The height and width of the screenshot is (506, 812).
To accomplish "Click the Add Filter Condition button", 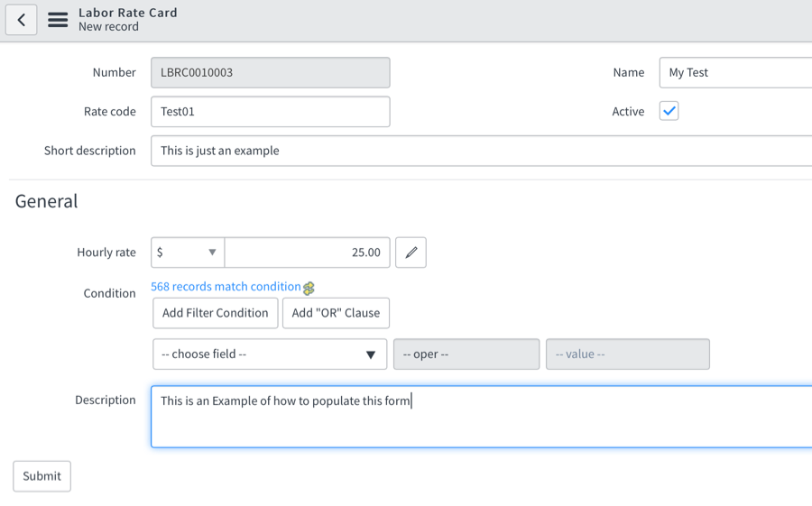I will coord(215,313).
